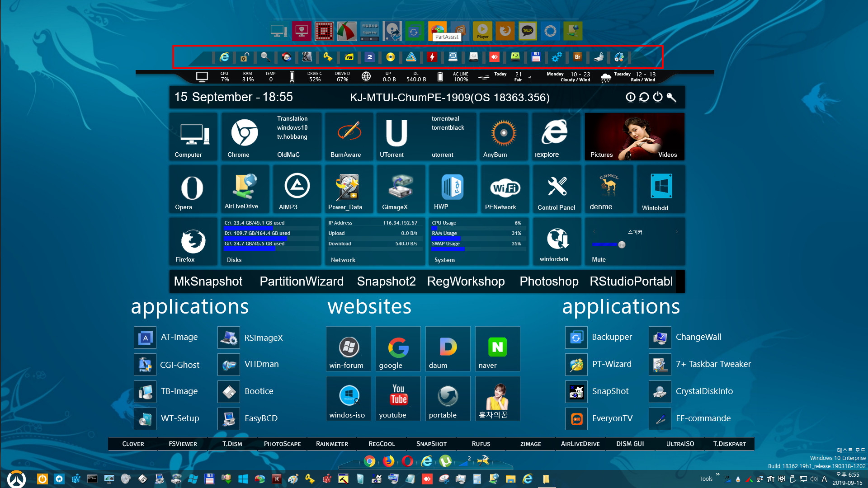Launch AIMP3 player tile
The image size is (868, 488).
coord(297,189)
